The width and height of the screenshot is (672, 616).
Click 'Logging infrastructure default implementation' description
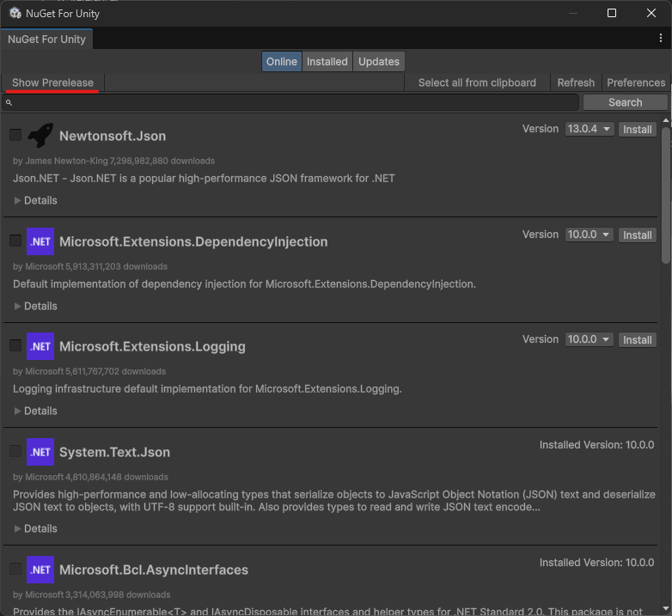click(207, 389)
